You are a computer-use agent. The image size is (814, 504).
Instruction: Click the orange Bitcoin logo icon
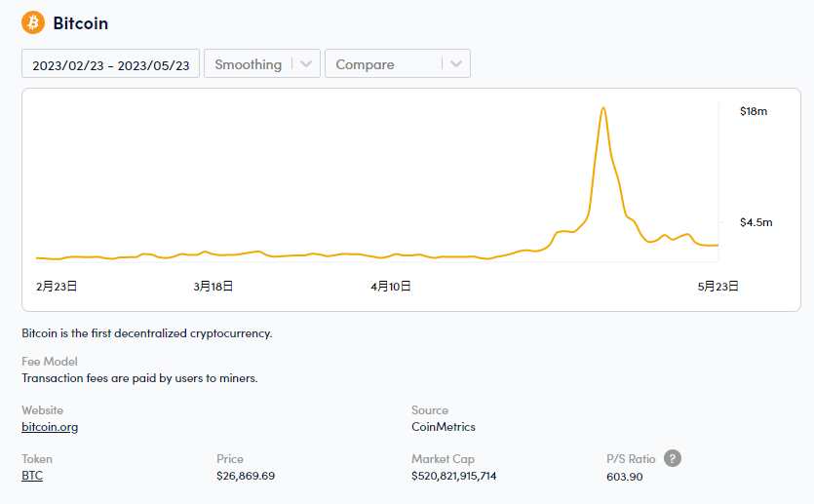33,22
